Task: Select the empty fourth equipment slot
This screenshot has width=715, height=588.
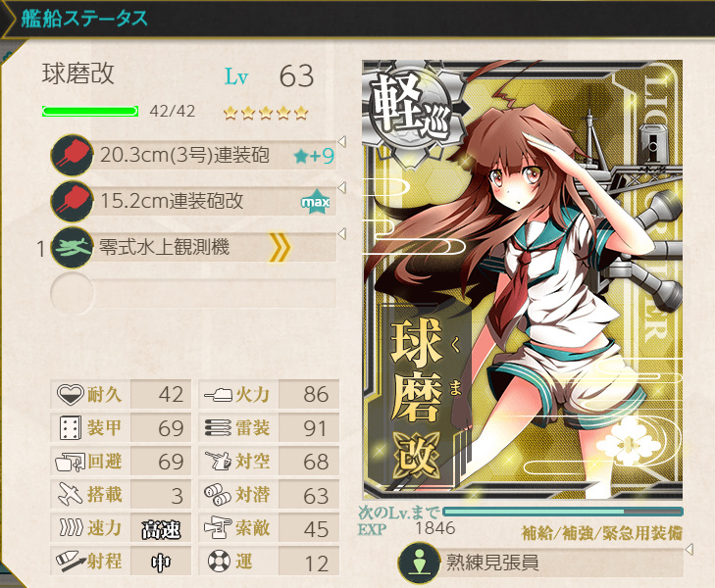Action: [x=193, y=293]
